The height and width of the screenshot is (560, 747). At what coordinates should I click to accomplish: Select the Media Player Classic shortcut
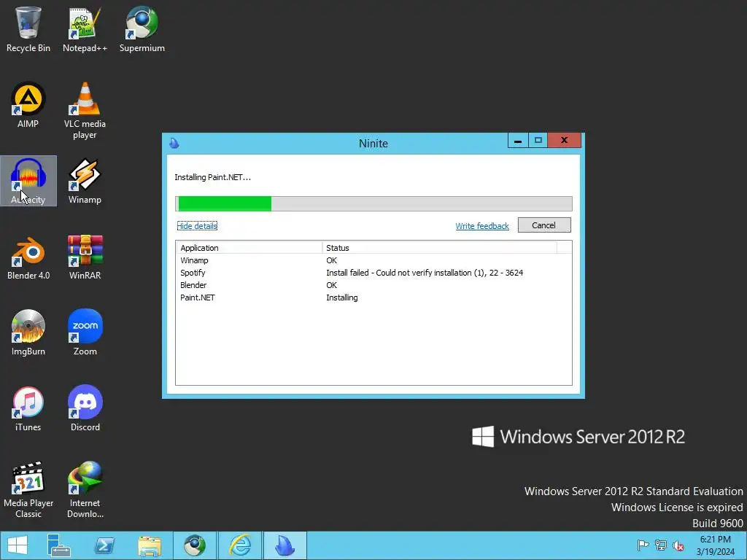[28, 489]
